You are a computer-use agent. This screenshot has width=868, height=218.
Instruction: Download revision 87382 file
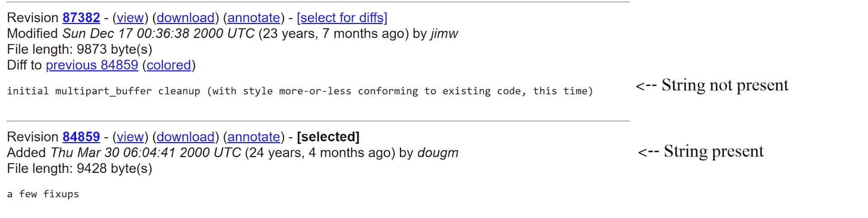coord(185,18)
